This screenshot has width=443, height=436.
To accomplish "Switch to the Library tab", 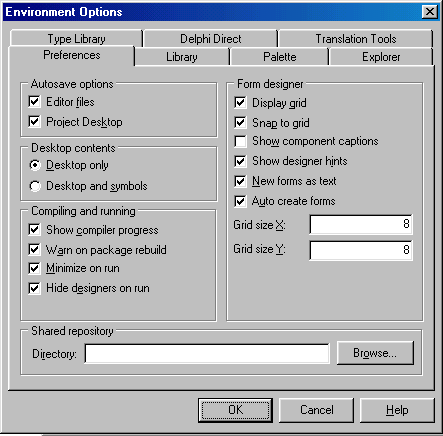I will 182,57.
